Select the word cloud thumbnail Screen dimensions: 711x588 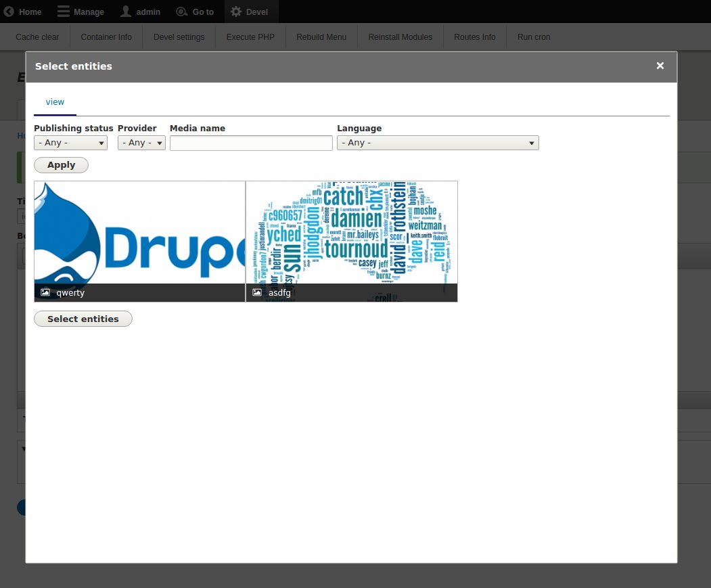[x=352, y=232]
